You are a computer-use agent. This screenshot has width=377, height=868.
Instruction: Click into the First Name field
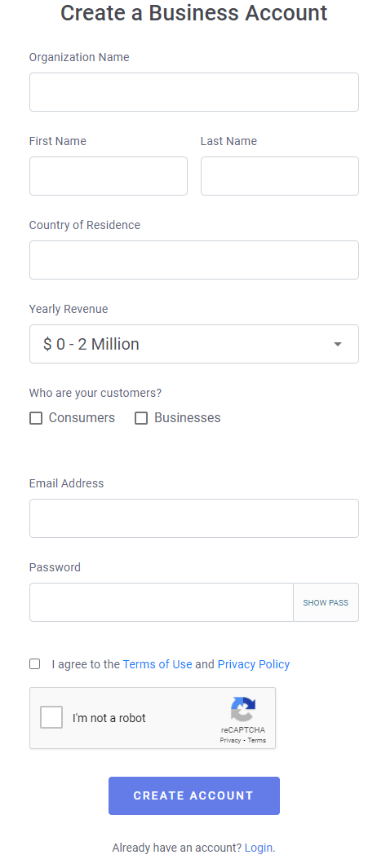108,176
